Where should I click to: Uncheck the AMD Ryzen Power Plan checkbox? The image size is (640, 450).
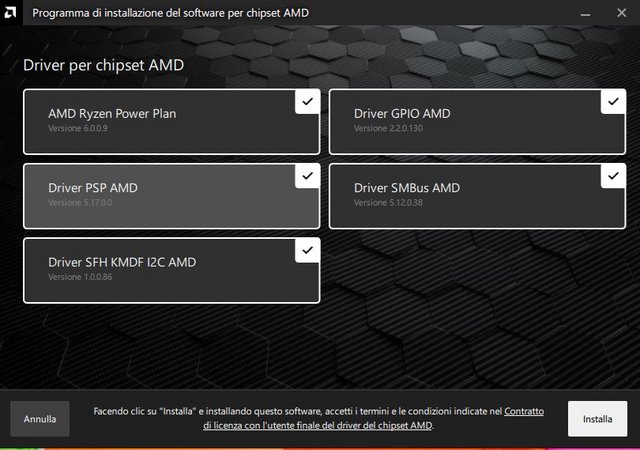(307, 102)
